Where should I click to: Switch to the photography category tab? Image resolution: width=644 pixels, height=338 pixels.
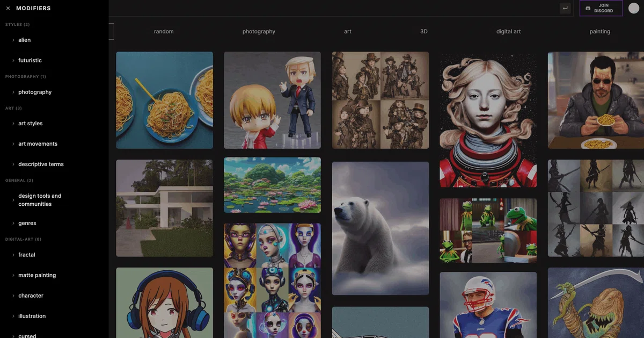click(x=259, y=32)
